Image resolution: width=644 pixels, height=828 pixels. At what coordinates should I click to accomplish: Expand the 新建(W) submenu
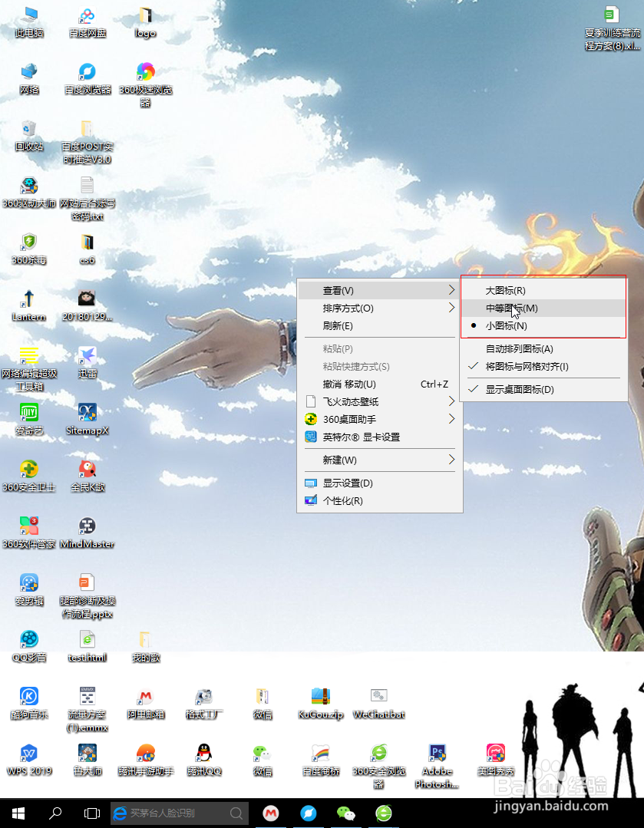pyautogui.click(x=380, y=460)
